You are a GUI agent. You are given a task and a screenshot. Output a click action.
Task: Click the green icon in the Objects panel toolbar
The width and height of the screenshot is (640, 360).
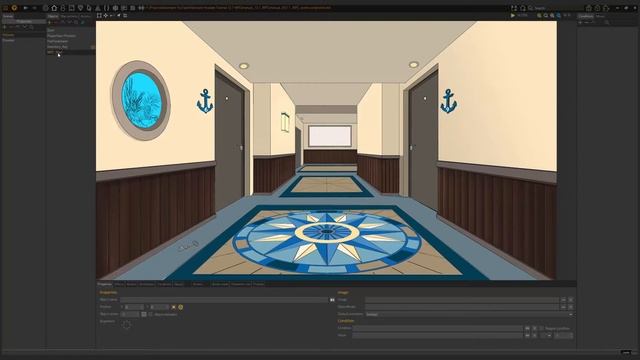pos(82,22)
